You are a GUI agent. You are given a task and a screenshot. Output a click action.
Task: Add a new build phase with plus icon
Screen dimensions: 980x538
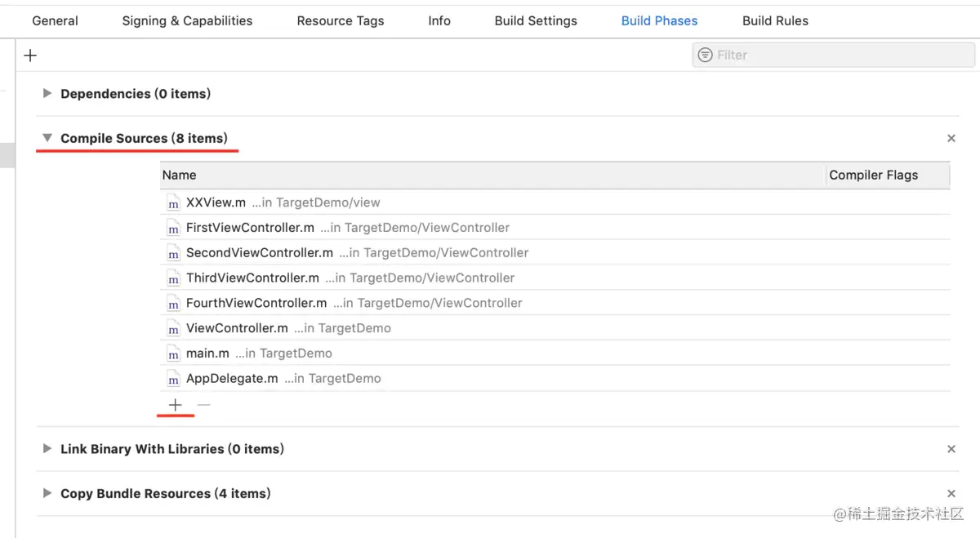coord(30,56)
